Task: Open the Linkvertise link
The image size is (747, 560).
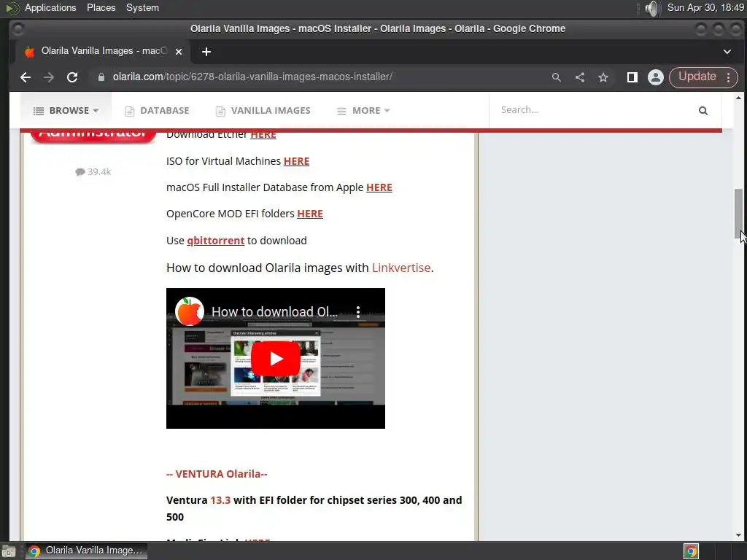Action: pos(401,268)
